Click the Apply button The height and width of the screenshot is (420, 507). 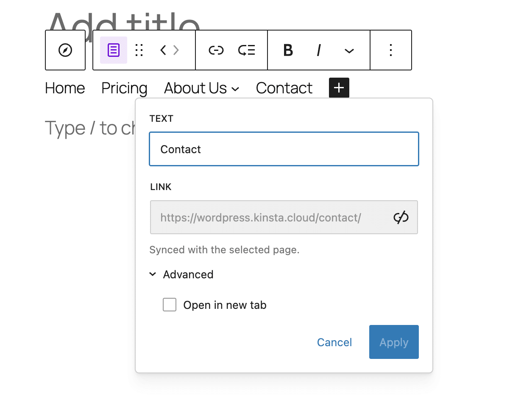point(393,342)
